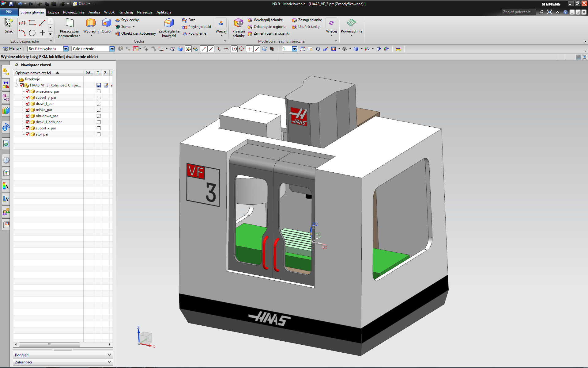Pick the sketch arc tool
588x368 pixels.
point(22,33)
